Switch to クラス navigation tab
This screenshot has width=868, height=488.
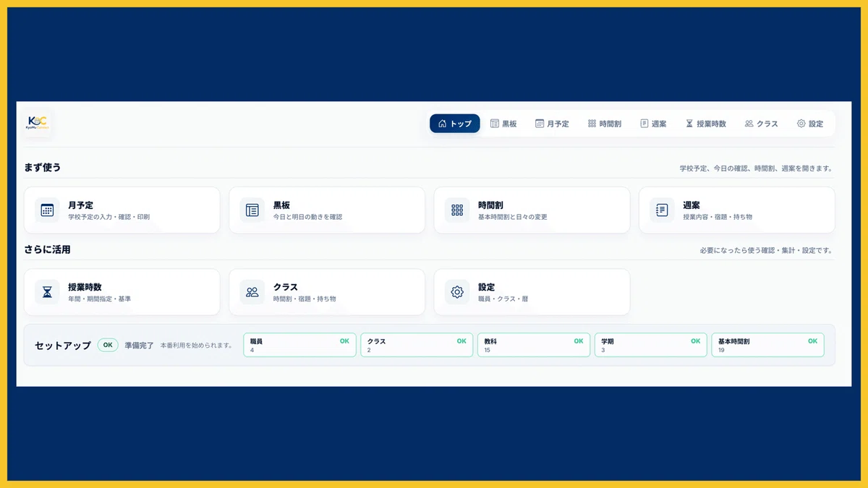762,124
